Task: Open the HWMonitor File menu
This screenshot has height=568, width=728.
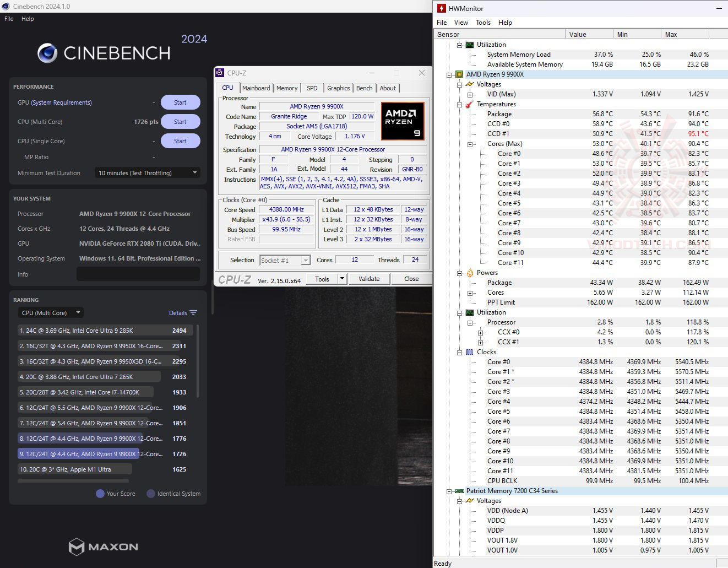Action: pyautogui.click(x=442, y=23)
